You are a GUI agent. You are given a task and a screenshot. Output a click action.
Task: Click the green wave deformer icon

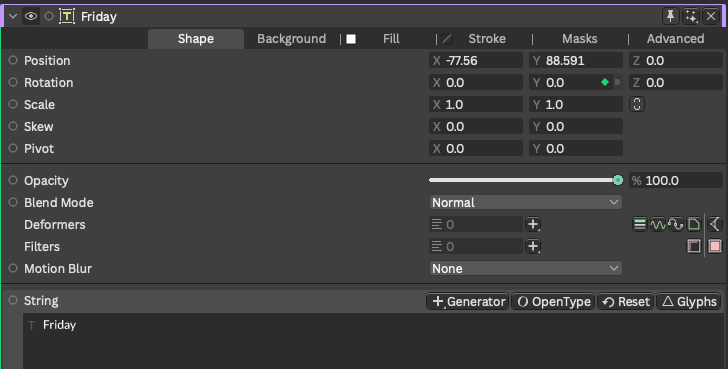pos(658,224)
